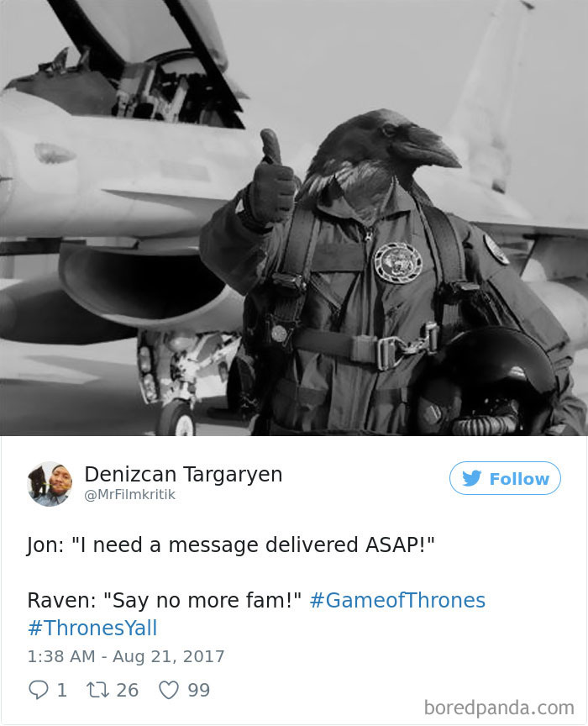Screen dimensions: 588x726
Task: Click the Follow button
Action: coord(505,478)
